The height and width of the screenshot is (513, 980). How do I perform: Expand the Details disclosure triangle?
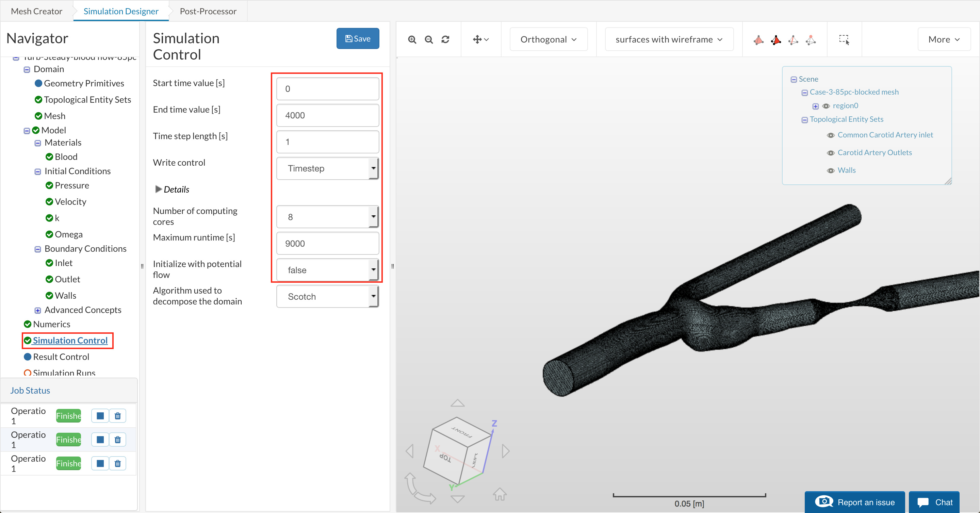158,189
